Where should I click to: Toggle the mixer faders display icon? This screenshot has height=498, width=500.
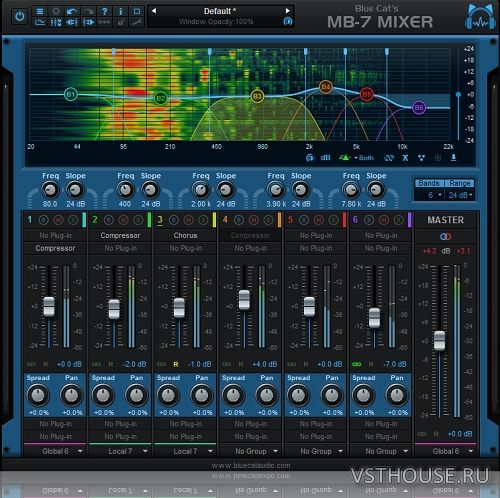56,22
